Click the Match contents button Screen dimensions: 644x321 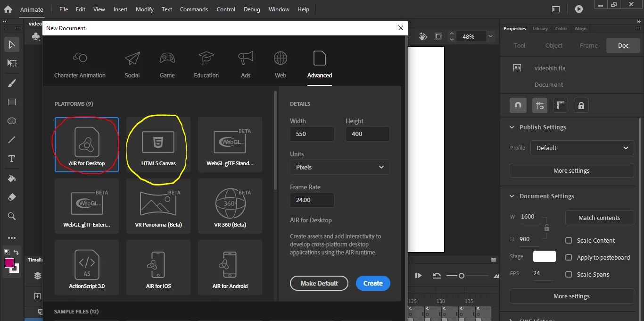[599, 218]
